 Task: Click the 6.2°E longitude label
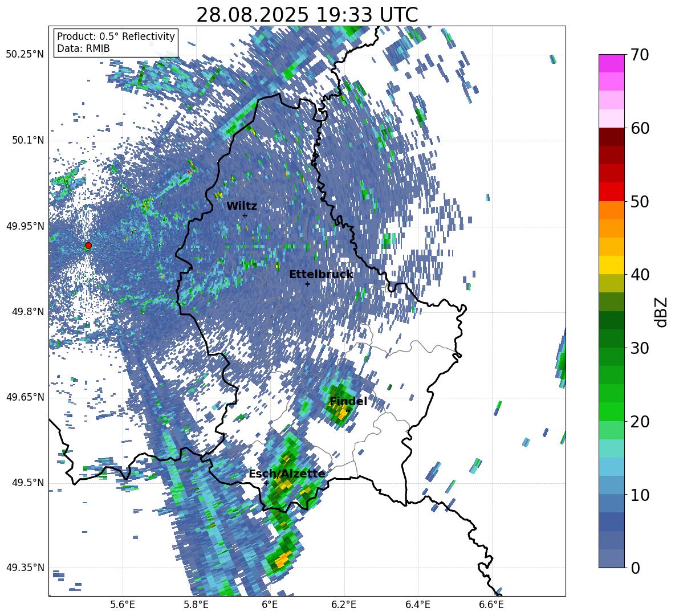344,605
